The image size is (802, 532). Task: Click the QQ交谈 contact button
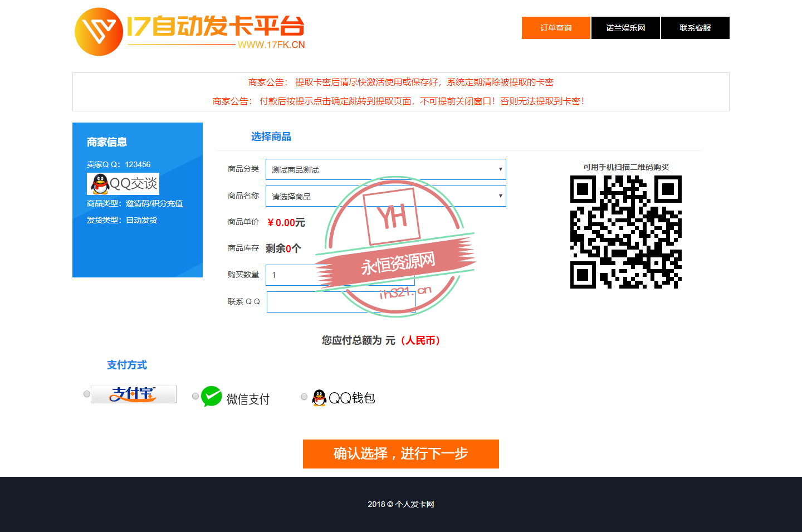[x=123, y=183]
